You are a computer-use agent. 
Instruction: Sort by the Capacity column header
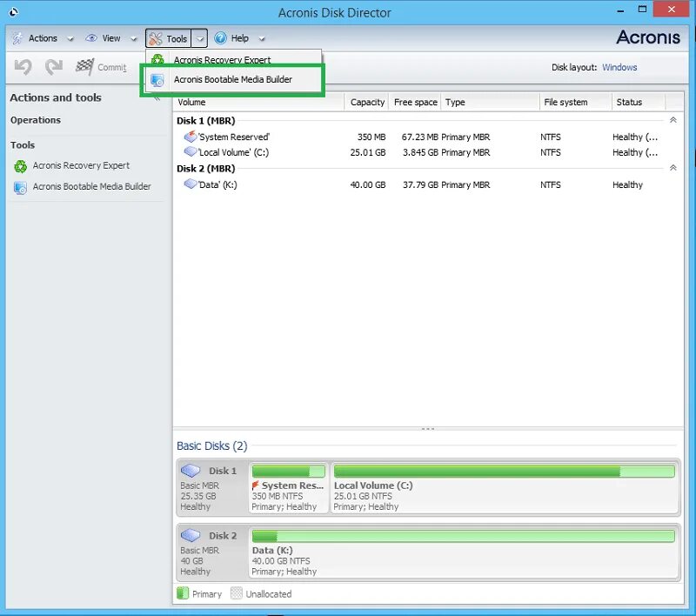point(366,102)
